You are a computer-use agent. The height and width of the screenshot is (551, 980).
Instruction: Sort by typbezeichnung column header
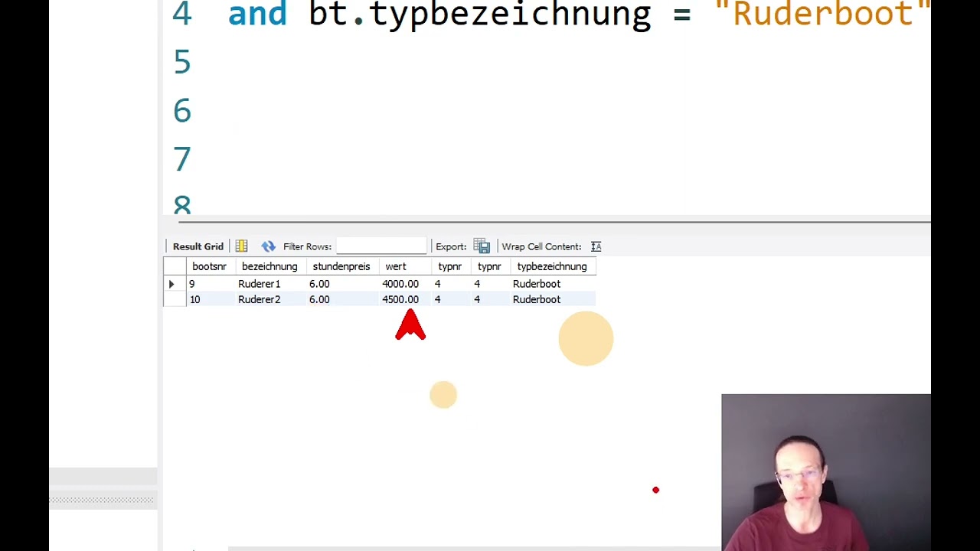point(552,266)
